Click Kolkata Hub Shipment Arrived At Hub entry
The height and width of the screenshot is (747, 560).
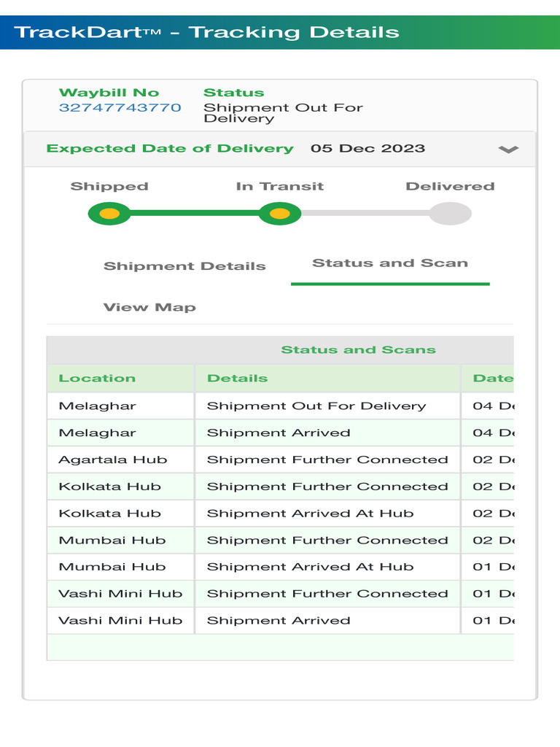pyautogui.click(x=310, y=514)
